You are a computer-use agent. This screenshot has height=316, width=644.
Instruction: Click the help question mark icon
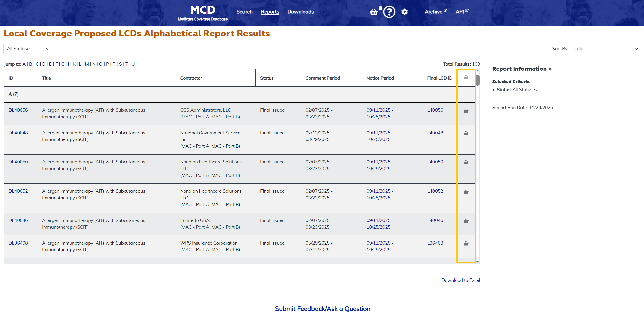(x=389, y=12)
